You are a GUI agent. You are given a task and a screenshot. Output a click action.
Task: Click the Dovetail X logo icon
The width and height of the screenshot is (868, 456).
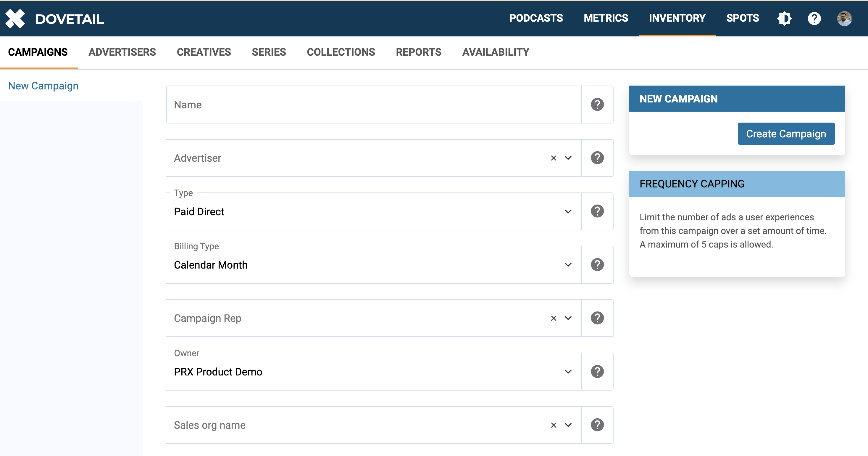(15, 19)
